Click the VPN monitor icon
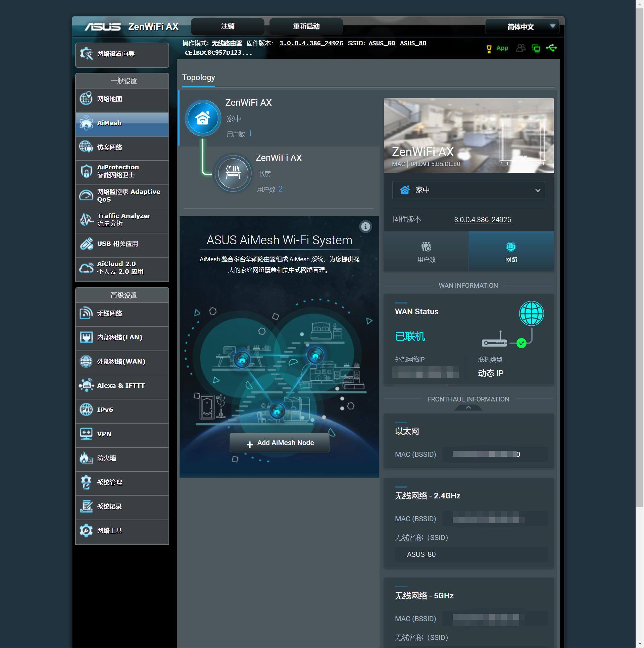The width and height of the screenshot is (644, 648). [86, 434]
